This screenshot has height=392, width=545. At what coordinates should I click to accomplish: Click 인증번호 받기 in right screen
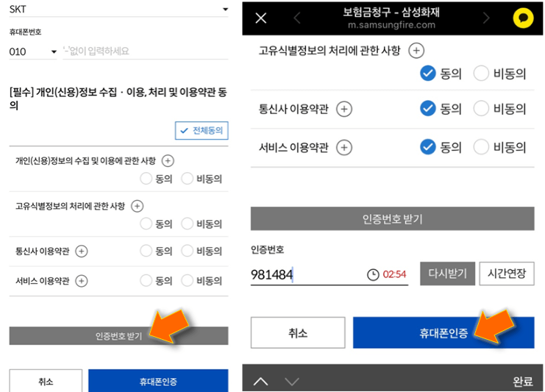[x=393, y=218]
